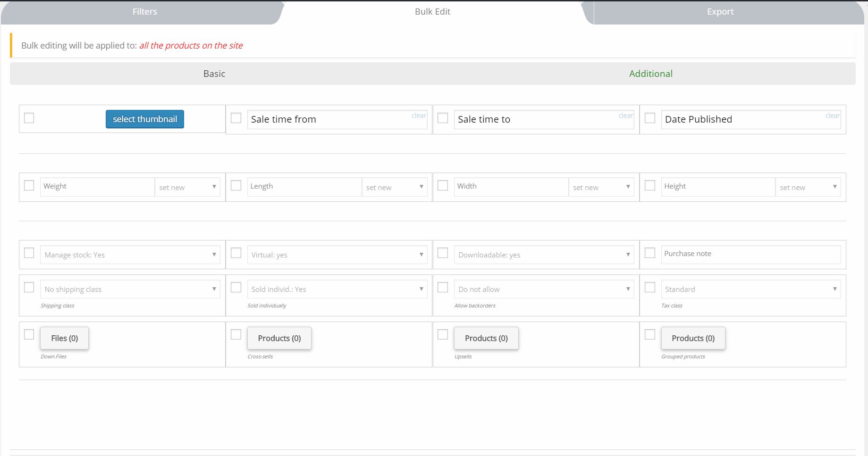Open the Weight set new dropdown
The width and height of the screenshot is (868, 456).
(x=187, y=187)
